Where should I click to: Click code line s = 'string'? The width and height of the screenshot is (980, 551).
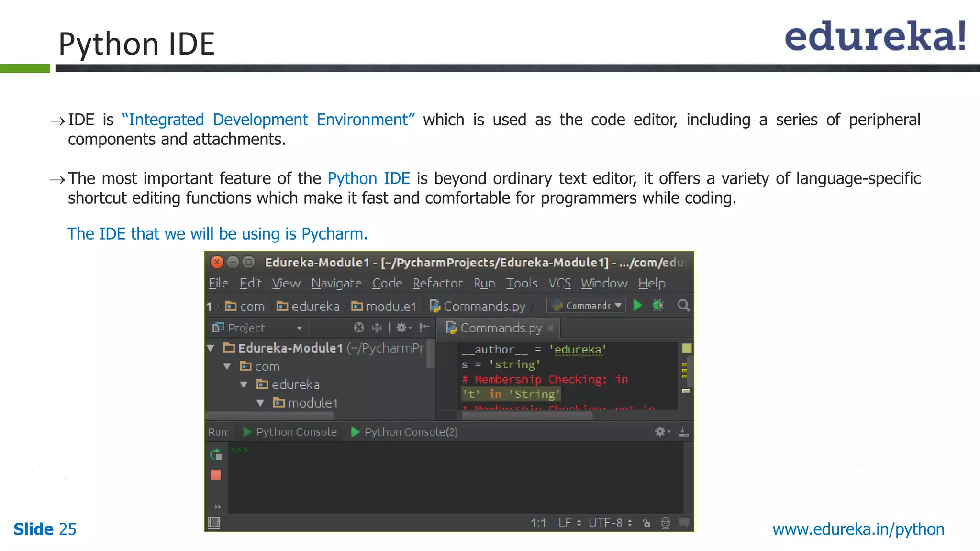[x=501, y=364]
